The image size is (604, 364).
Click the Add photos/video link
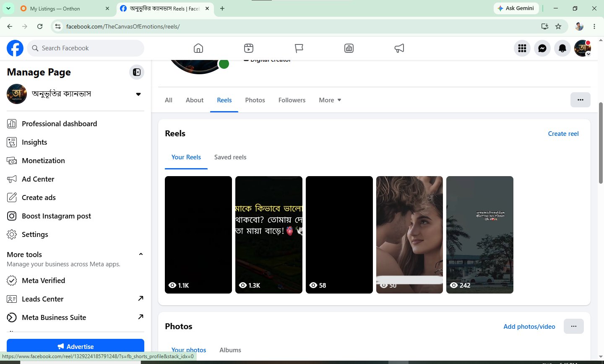coord(529,327)
